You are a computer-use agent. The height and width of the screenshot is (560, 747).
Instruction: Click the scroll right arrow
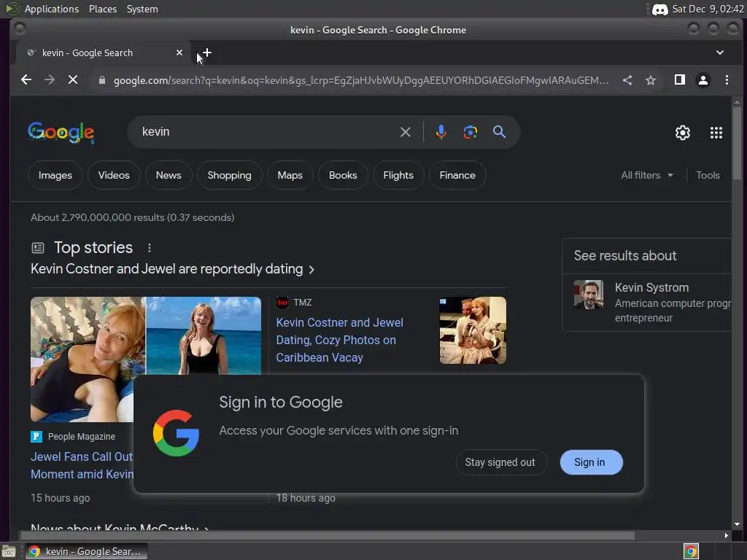[726, 536]
